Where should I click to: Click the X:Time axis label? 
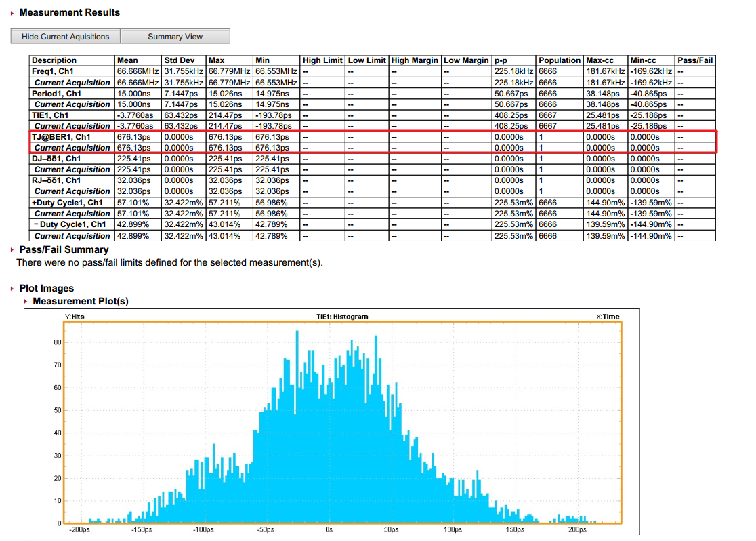pyautogui.click(x=608, y=317)
